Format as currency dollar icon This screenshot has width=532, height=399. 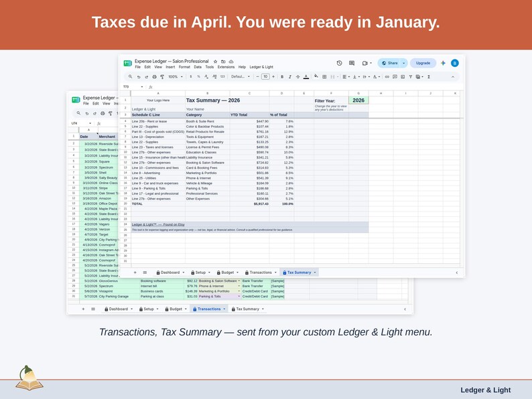click(x=191, y=76)
